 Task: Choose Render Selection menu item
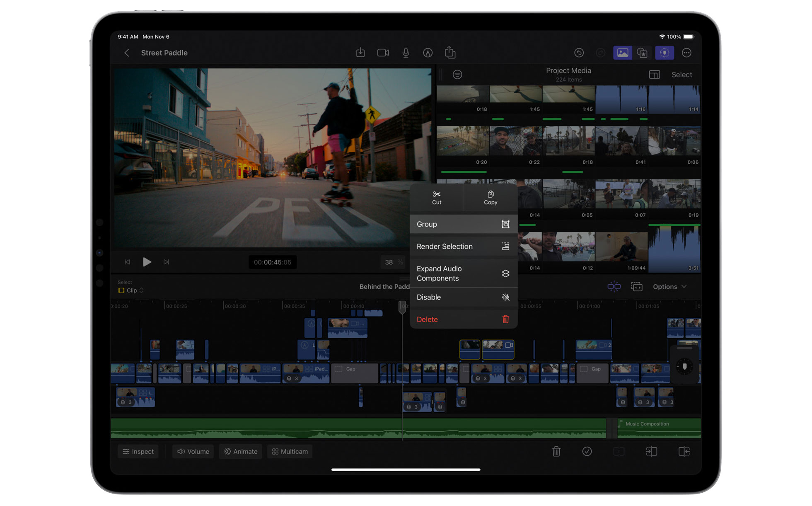coord(464,247)
